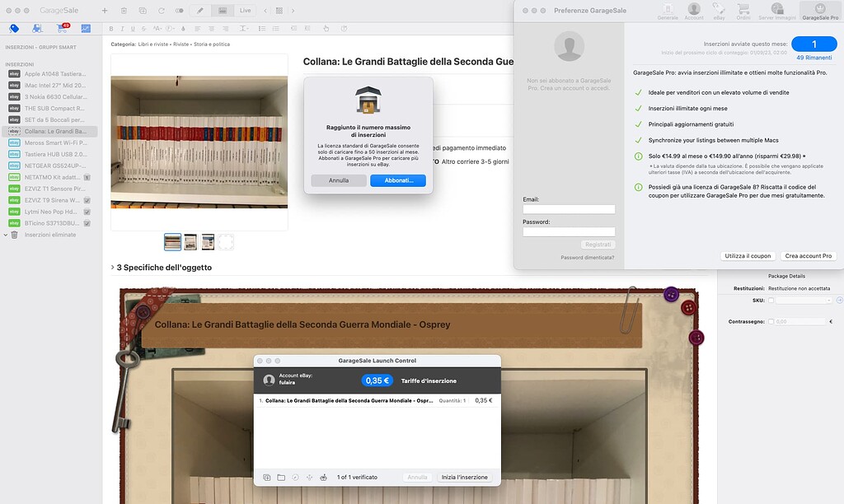Viewport: 844px width, 504px height.
Task: Apply underline formatting with the U icon
Action: click(133, 29)
